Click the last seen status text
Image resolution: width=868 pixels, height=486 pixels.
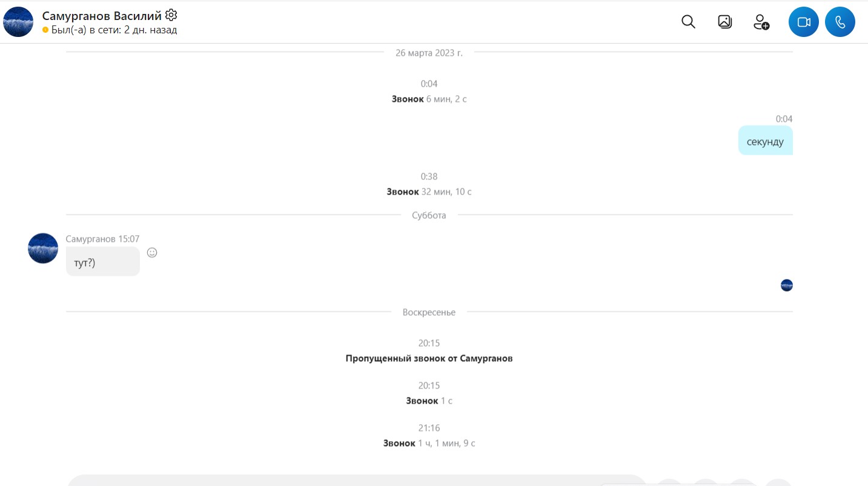click(x=114, y=30)
